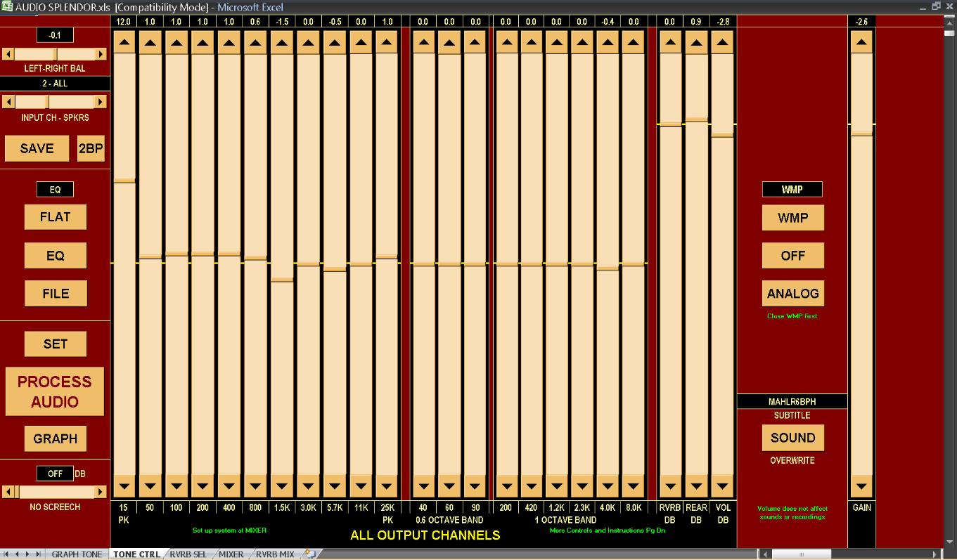Switch to the MIXER sheet tab

[231, 554]
